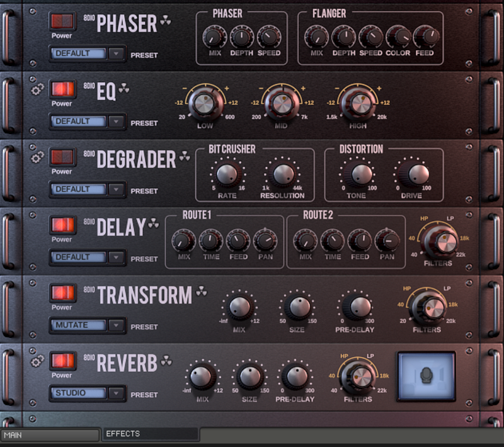Click the Transform SIZE knob

298,307
